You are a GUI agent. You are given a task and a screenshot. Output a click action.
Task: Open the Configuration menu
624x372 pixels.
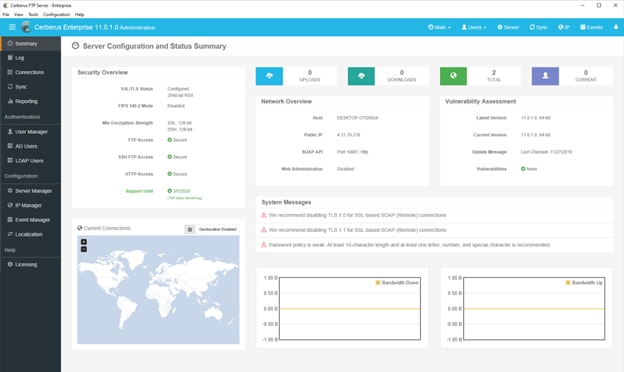pos(56,14)
